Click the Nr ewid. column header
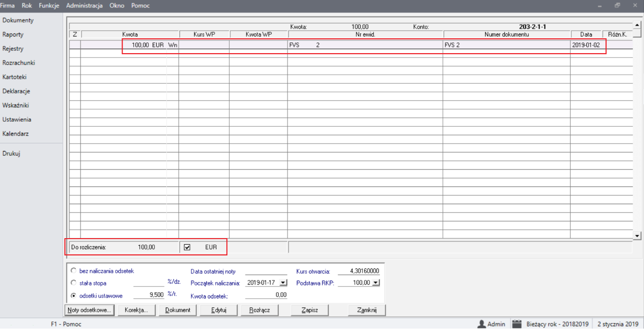 tap(365, 34)
